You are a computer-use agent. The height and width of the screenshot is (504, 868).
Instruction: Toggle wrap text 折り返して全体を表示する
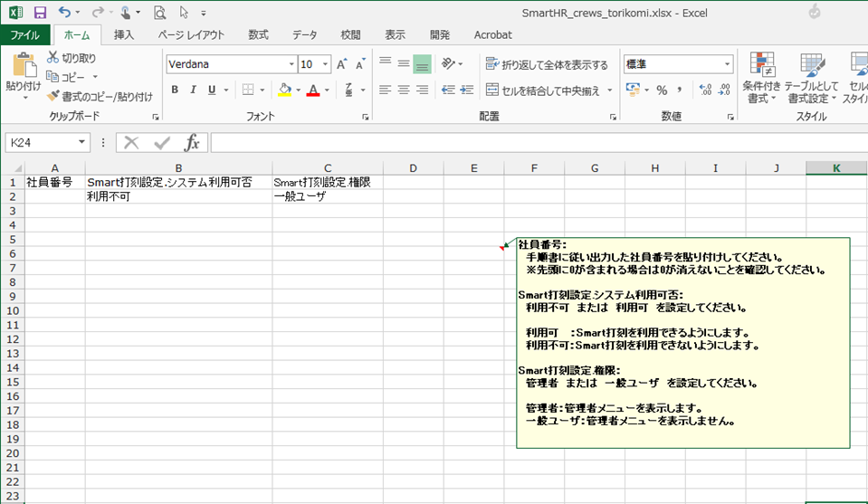[547, 64]
